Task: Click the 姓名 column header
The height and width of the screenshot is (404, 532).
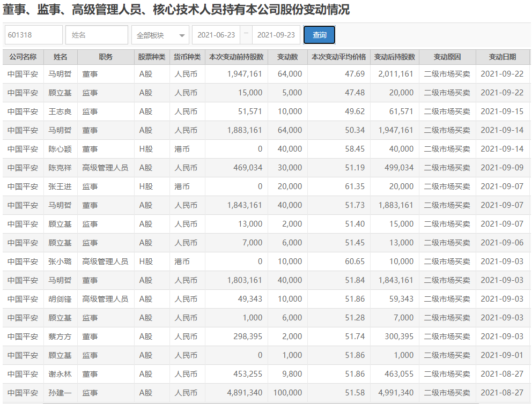Action: point(61,57)
